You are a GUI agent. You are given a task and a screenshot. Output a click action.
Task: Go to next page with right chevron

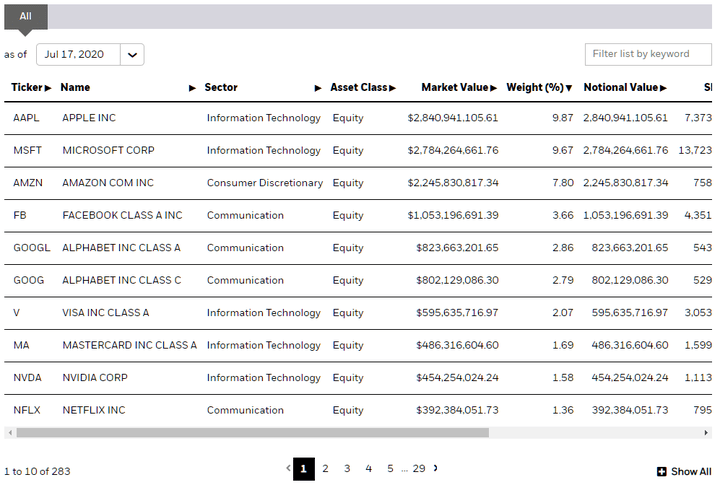click(435, 468)
